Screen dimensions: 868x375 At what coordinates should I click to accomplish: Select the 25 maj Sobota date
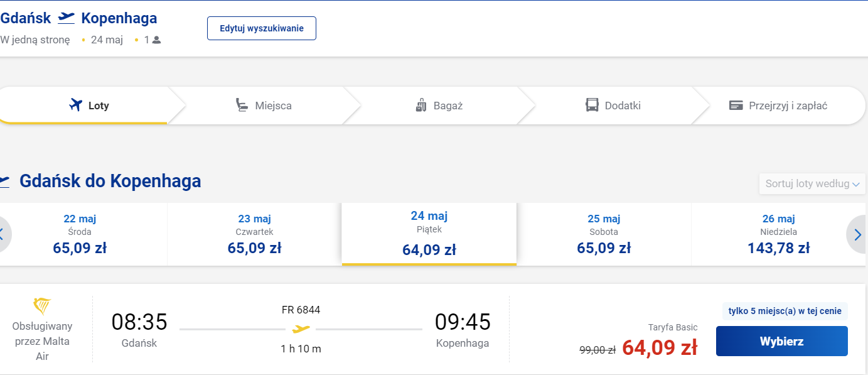(604, 234)
